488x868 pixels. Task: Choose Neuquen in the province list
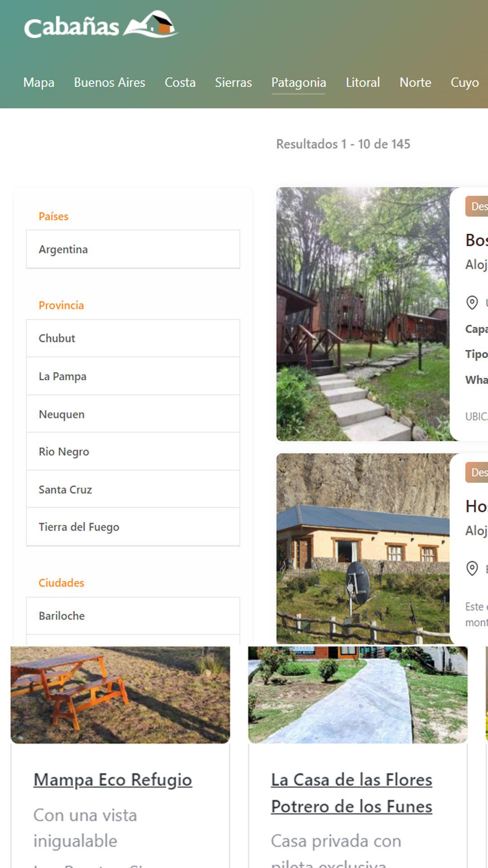(133, 414)
